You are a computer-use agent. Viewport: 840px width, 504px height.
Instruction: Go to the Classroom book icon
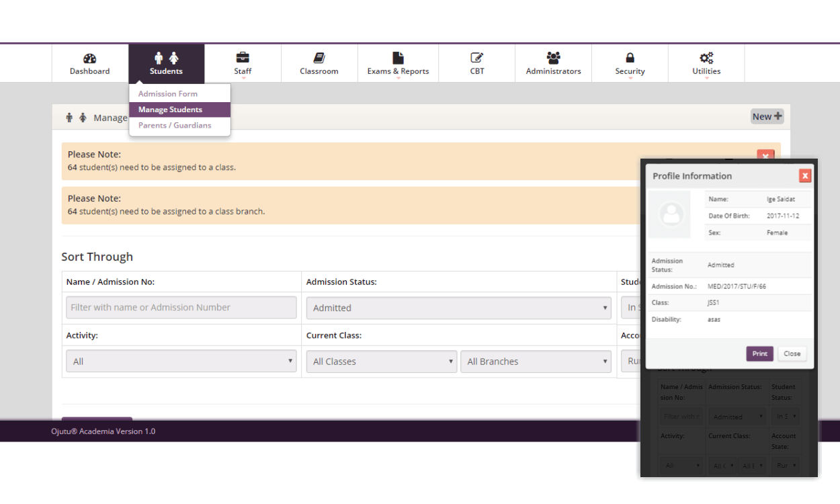pos(319,58)
